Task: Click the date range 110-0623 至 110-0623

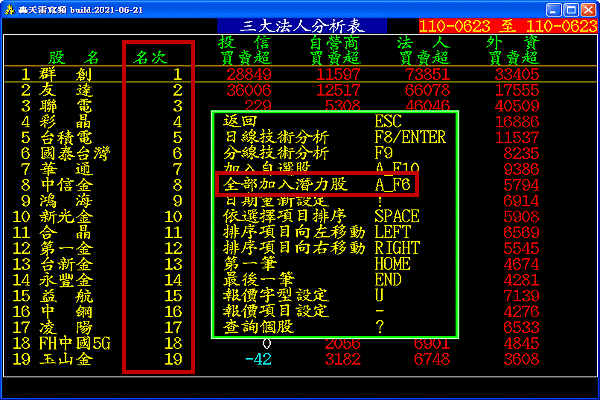Action: 508,26
